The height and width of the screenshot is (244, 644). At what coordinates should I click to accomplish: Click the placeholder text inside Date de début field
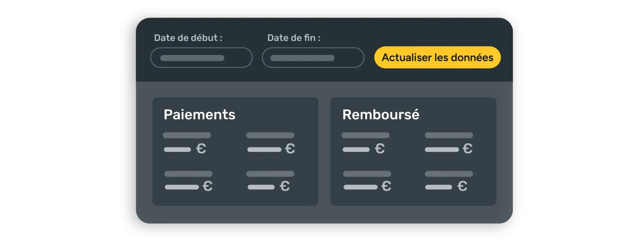192,58
